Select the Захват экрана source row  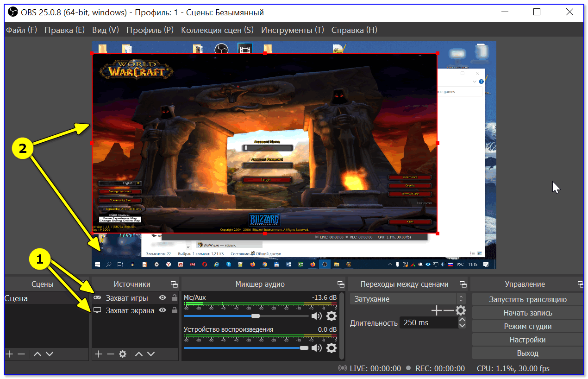point(135,310)
